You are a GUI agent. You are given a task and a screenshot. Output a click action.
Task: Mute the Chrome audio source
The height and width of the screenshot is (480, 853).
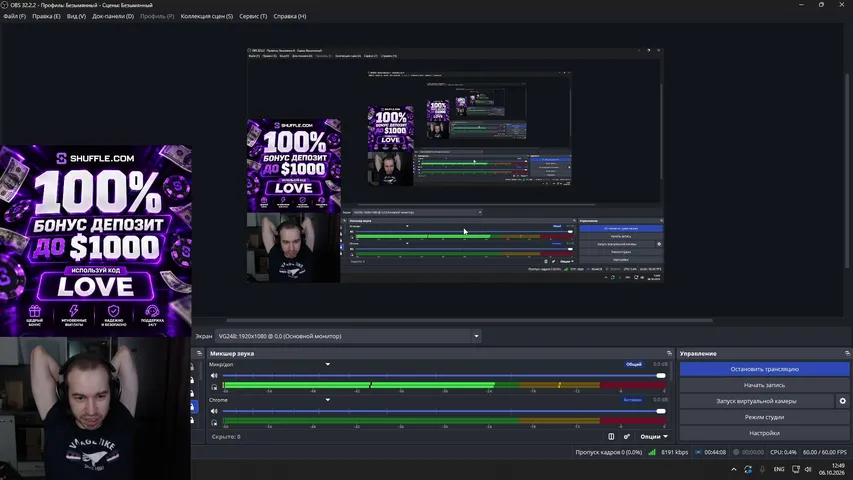(x=214, y=411)
